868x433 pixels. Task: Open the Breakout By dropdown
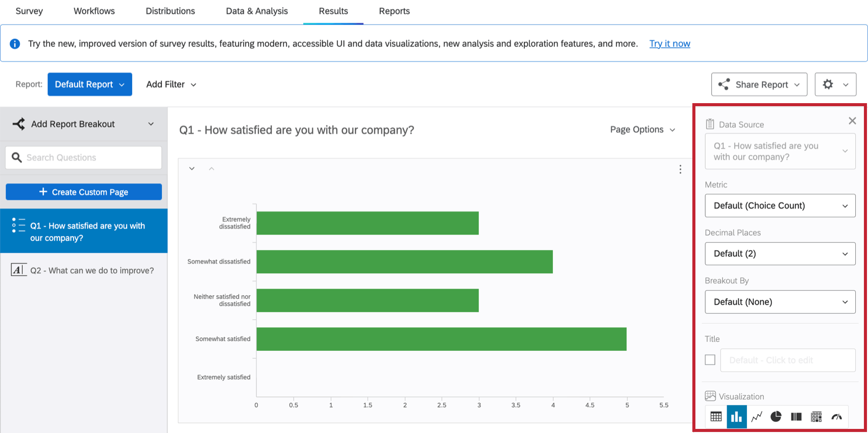[x=780, y=302]
